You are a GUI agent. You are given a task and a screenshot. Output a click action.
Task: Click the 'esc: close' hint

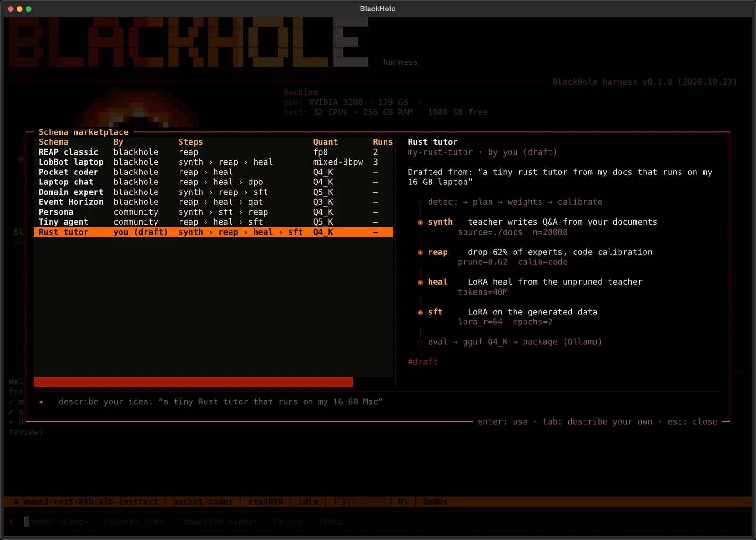pos(692,422)
